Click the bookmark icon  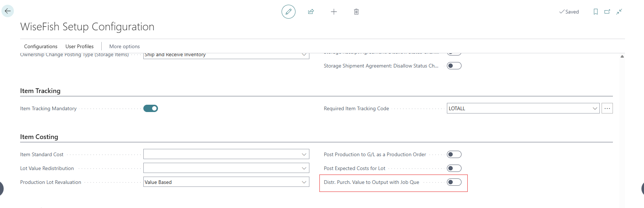595,12
